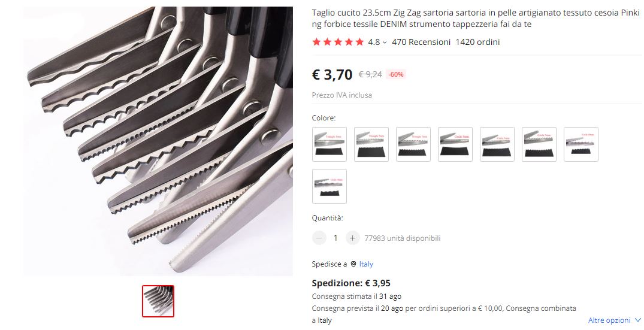Pick the third color variant in top row
Viewport: 644px width, 330px height.
413,144
